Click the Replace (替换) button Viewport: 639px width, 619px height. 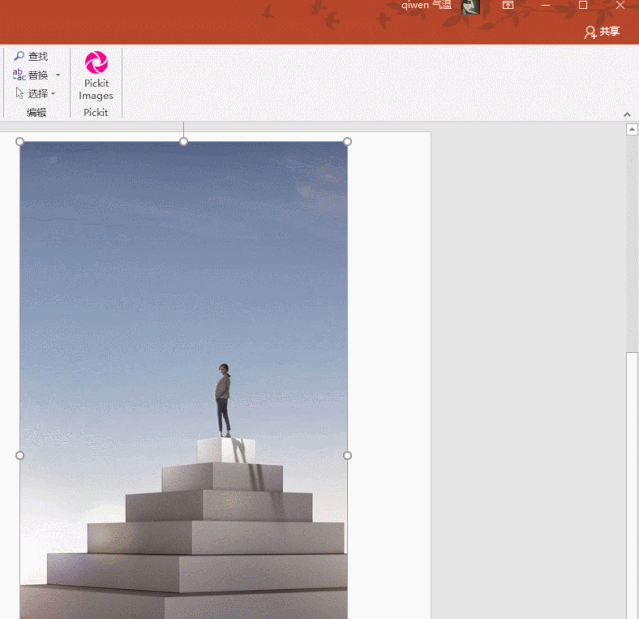[31, 75]
